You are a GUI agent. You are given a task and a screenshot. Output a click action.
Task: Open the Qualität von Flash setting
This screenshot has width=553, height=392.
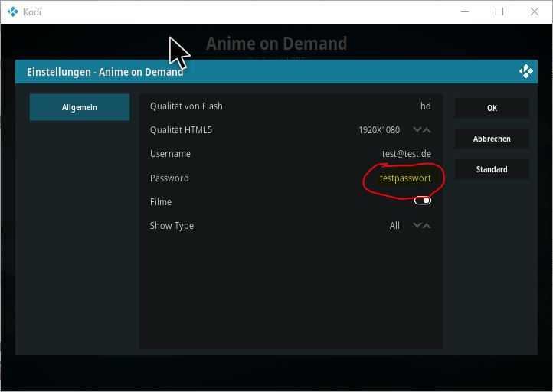pos(290,106)
